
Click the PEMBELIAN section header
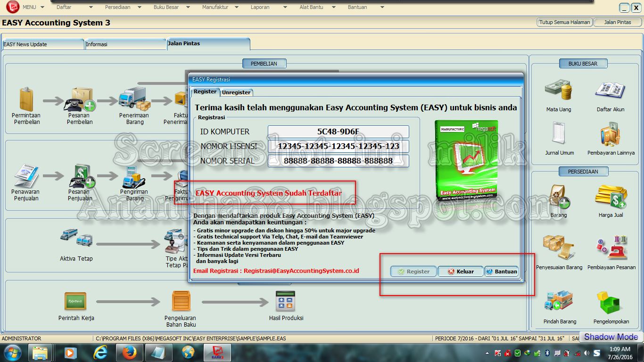[264, 64]
